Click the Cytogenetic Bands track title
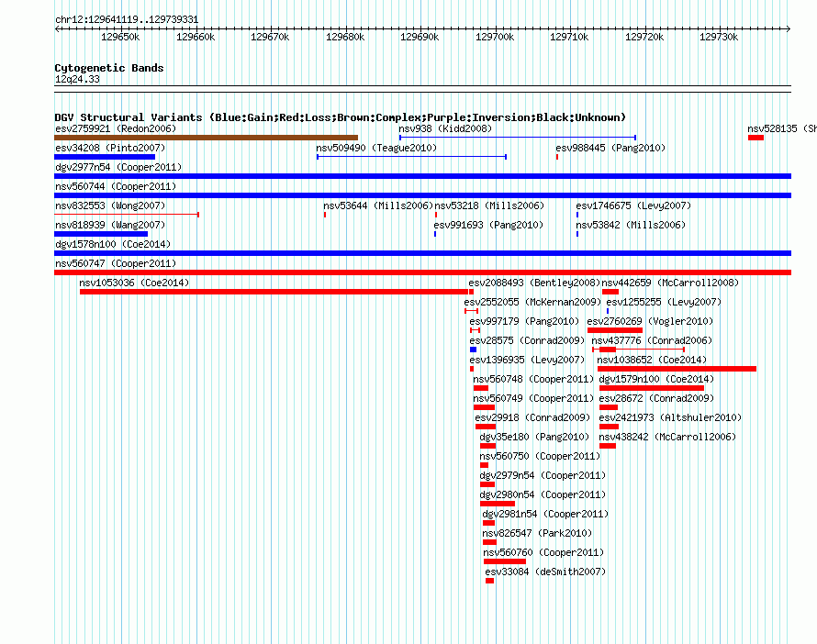Screen dimensions: 817x644 pos(109,68)
